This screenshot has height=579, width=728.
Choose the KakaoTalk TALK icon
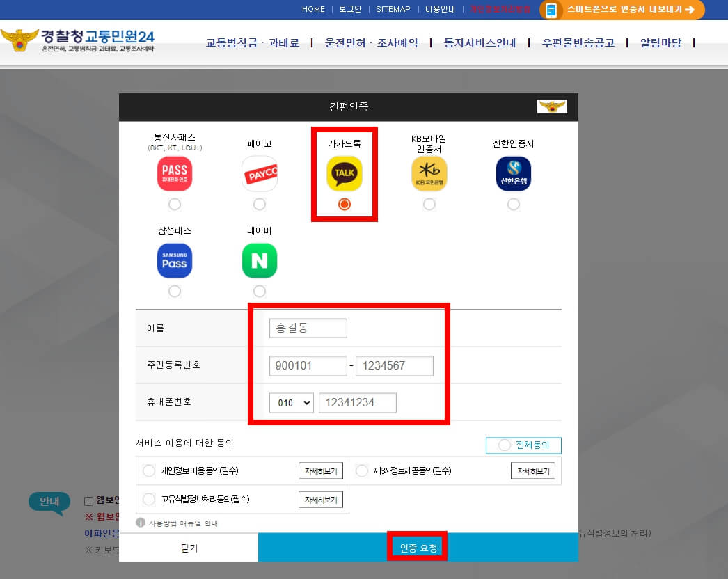(x=344, y=173)
